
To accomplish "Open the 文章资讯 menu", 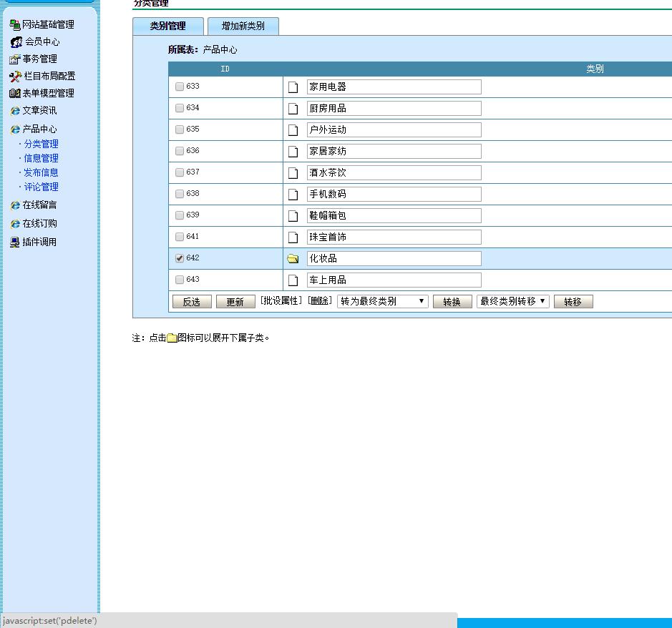I will (x=40, y=111).
